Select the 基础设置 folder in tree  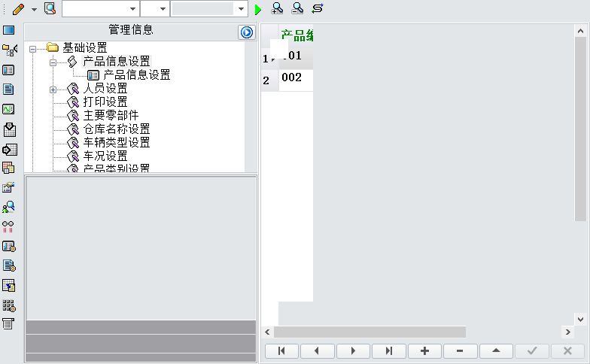point(85,48)
